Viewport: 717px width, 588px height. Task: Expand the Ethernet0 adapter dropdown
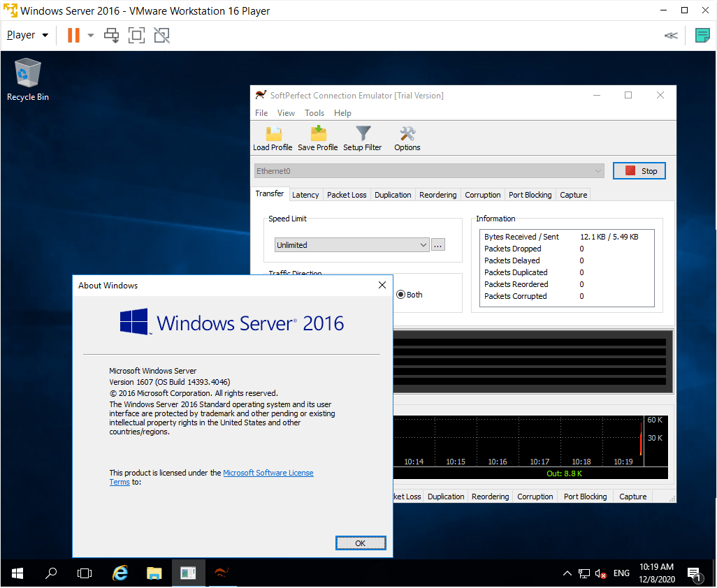pyautogui.click(x=597, y=171)
